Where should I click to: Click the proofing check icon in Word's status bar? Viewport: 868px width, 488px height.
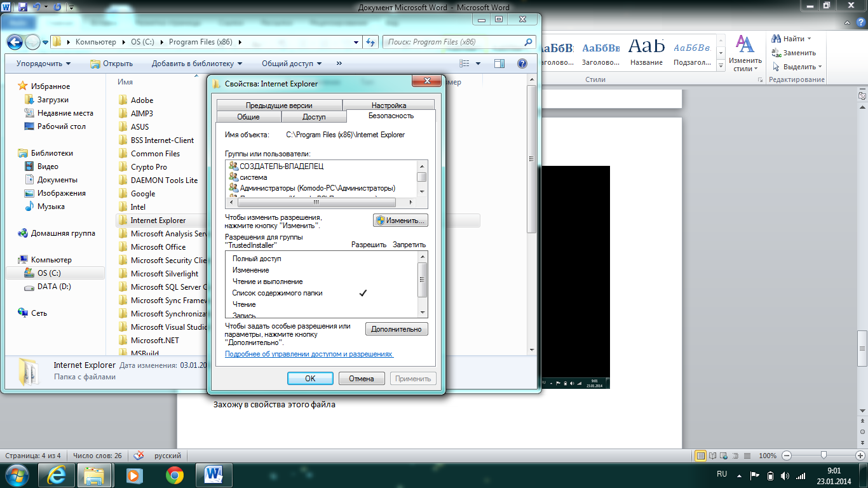click(139, 456)
